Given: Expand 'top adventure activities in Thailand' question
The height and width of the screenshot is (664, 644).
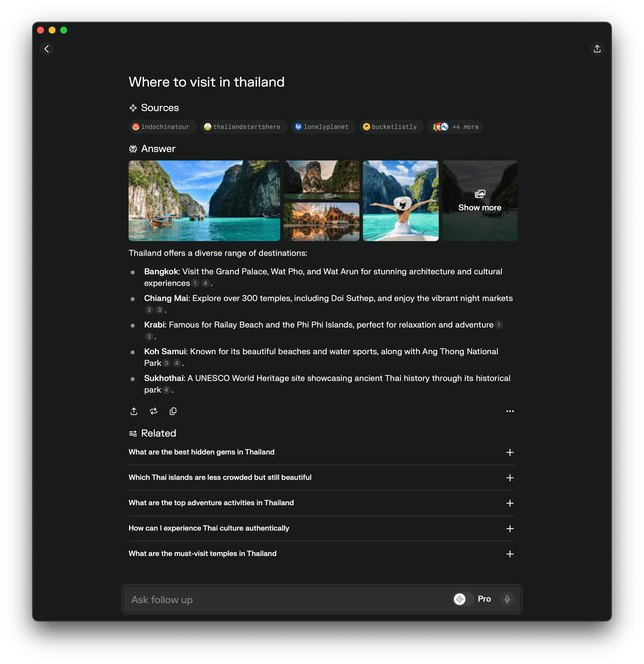Looking at the screenshot, I should [510, 503].
